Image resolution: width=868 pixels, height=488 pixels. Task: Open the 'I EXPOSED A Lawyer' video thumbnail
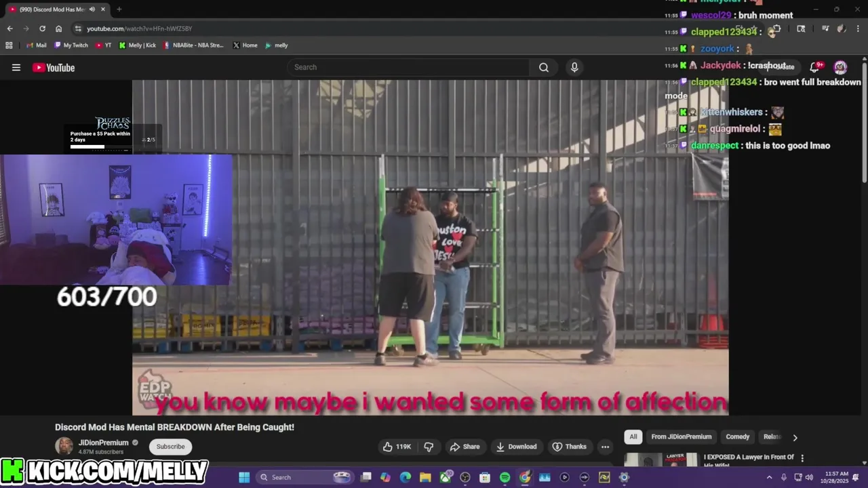[660, 460]
